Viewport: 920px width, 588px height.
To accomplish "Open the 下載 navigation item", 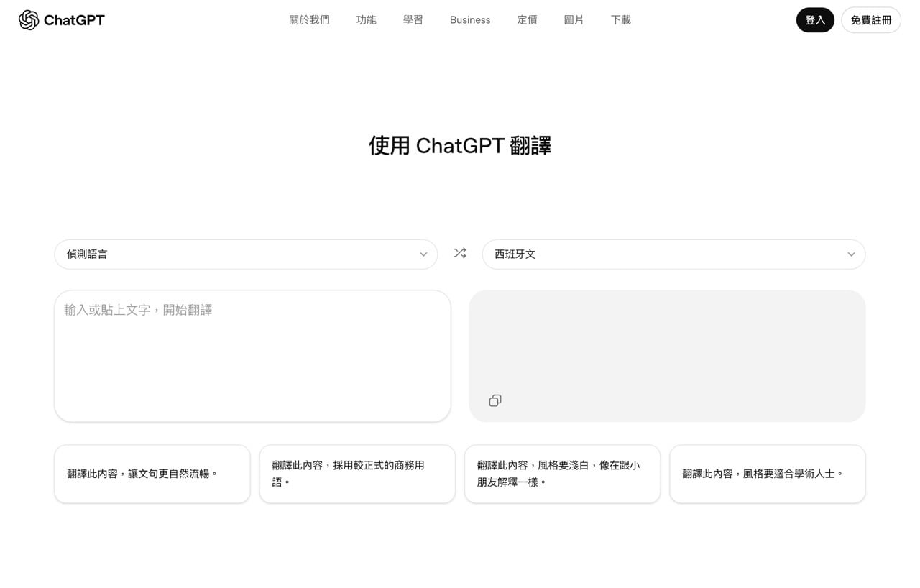I will pos(620,19).
